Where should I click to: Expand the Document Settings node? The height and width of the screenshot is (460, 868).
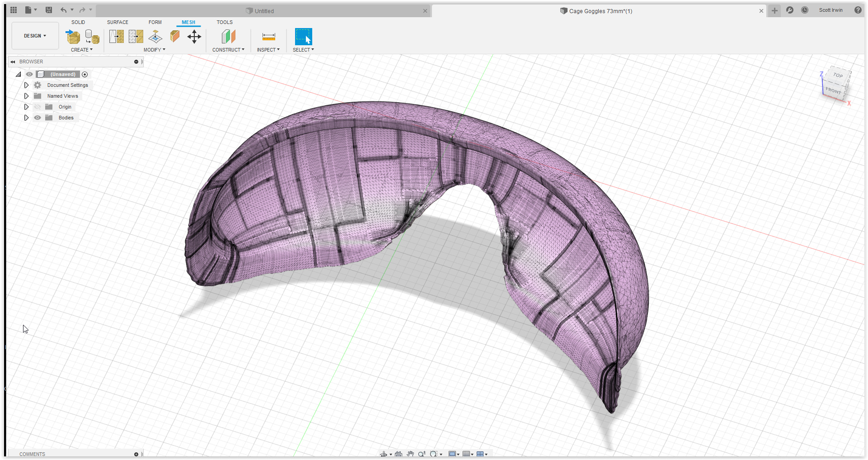coord(26,85)
